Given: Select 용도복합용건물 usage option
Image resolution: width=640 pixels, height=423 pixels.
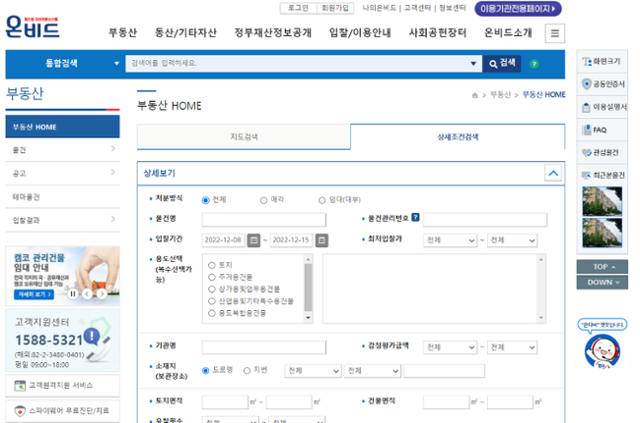Looking at the screenshot, I should [211, 313].
